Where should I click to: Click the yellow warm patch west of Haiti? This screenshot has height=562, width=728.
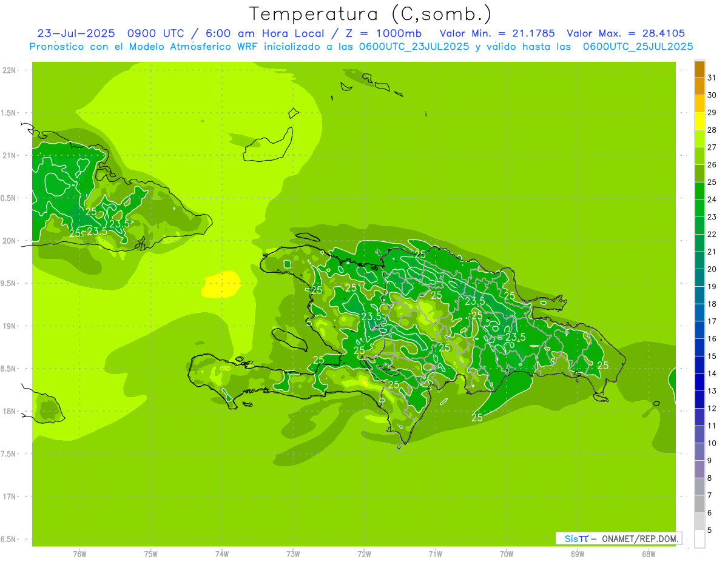tap(221, 284)
